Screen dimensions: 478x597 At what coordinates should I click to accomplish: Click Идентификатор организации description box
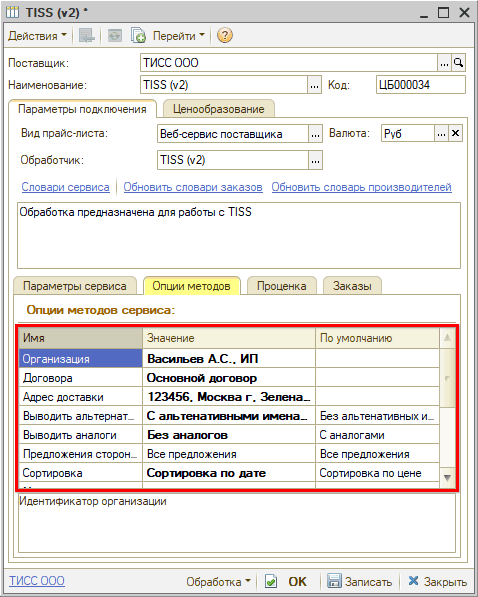[237, 523]
